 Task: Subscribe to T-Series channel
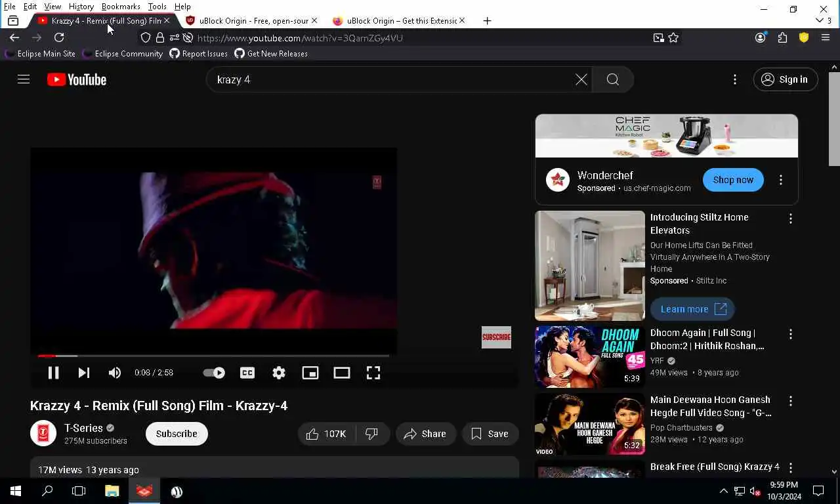pyautogui.click(x=177, y=434)
